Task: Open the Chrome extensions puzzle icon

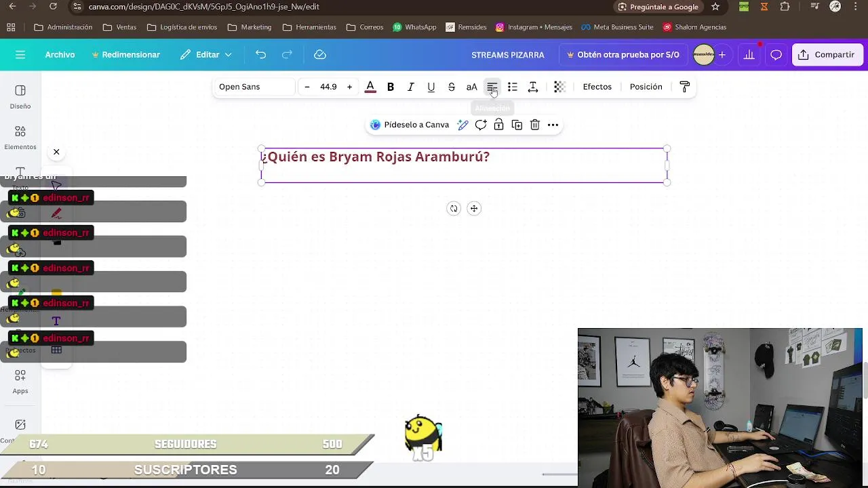Action: [x=785, y=7]
